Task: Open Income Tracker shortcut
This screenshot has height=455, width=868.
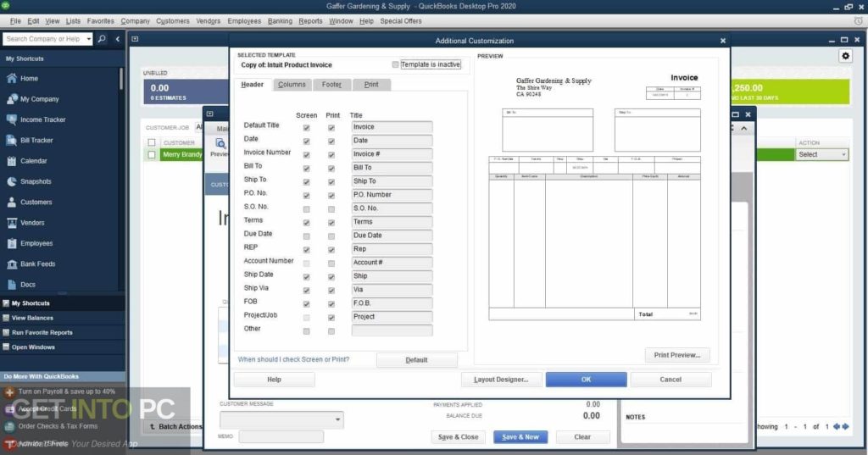Action: click(42, 119)
